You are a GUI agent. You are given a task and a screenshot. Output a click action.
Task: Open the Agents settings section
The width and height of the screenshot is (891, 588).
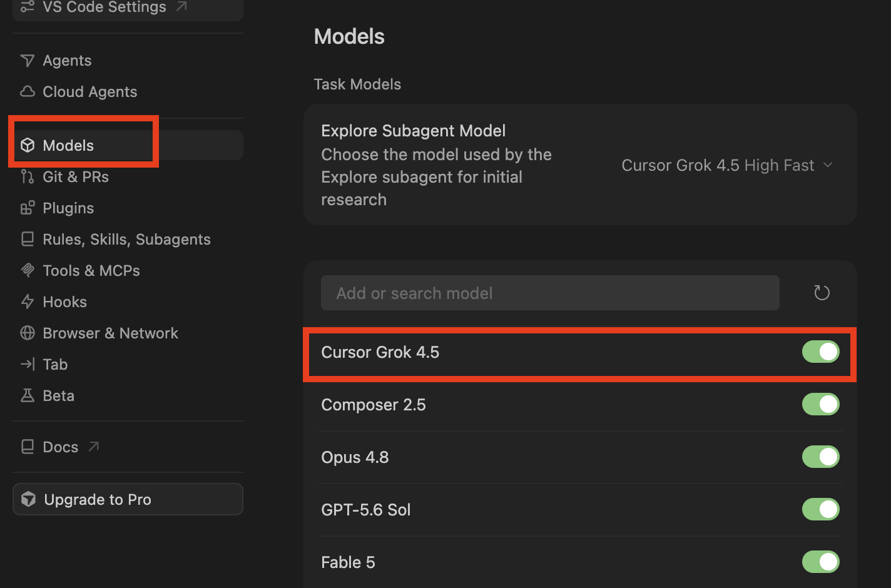(128, 61)
